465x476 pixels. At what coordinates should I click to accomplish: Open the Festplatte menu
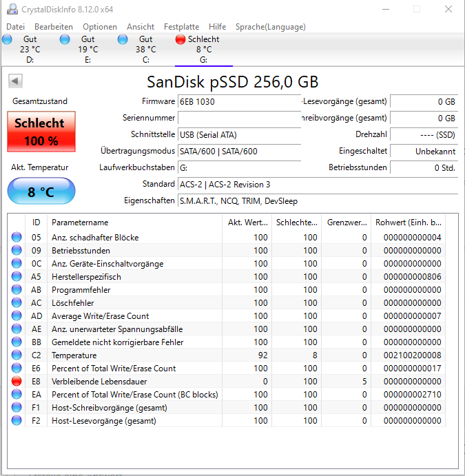click(x=181, y=27)
